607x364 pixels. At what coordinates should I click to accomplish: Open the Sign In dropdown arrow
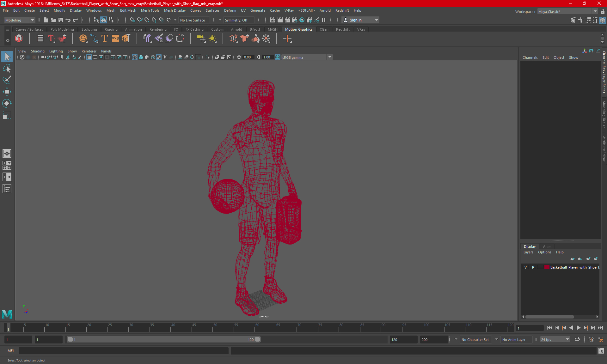tap(377, 20)
